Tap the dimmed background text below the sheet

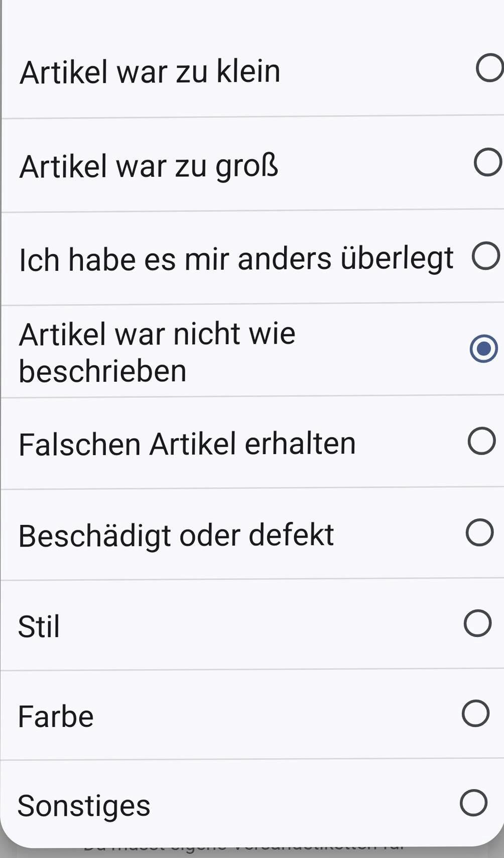click(x=244, y=851)
